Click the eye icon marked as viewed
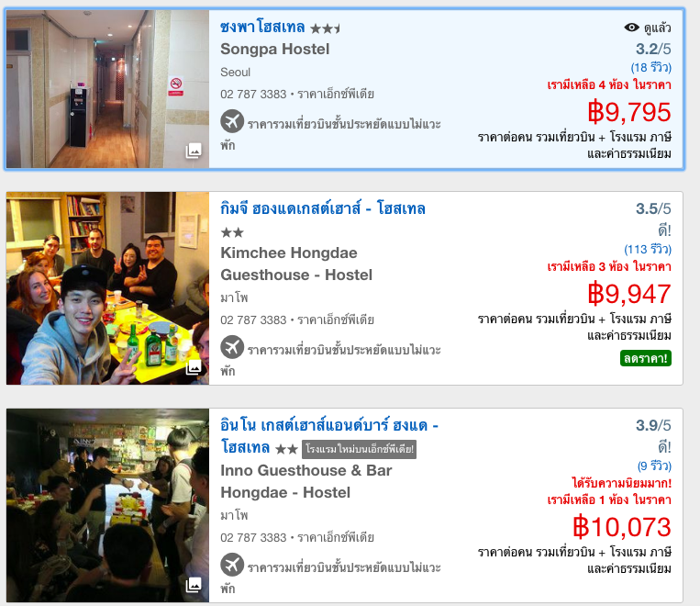The width and height of the screenshot is (700, 606). [x=631, y=28]
